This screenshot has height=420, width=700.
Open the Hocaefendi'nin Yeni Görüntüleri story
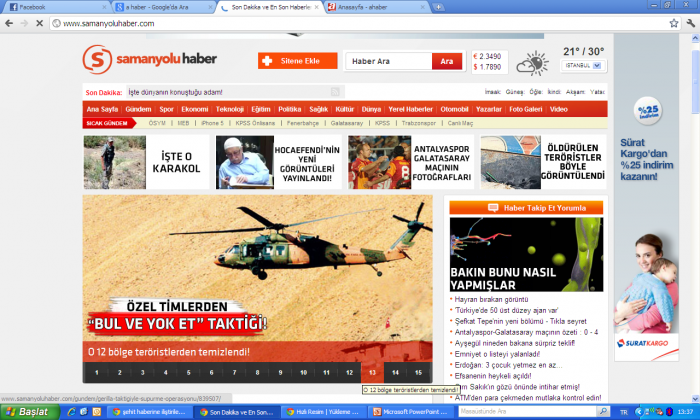pos(278,162)
